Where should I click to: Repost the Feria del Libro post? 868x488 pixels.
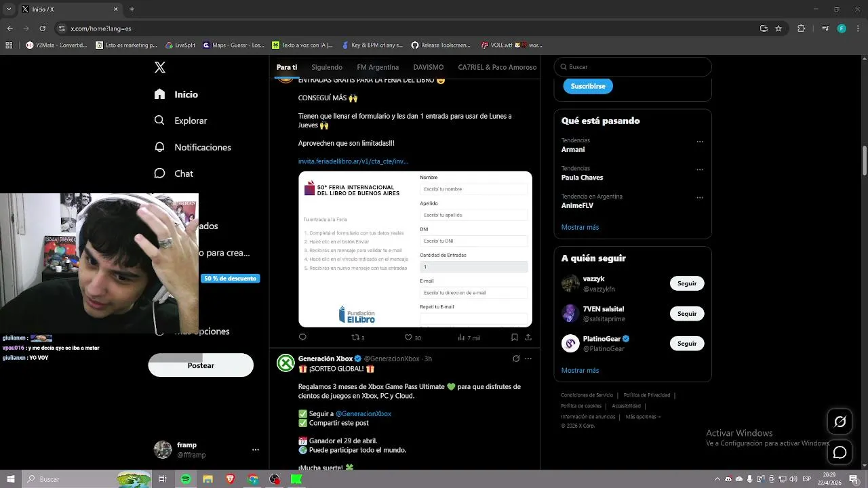point(357,338)
